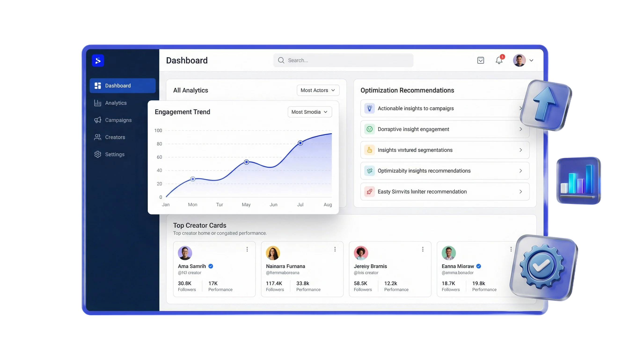Image resolution: width=644 pixels, height=360 pixels.
Task: Go to Analytics in the sidebar
Action: tap(116, 103)
